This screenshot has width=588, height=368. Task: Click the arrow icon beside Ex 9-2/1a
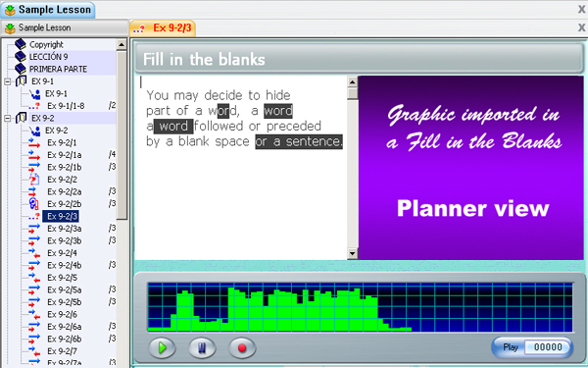click(34, 155)
